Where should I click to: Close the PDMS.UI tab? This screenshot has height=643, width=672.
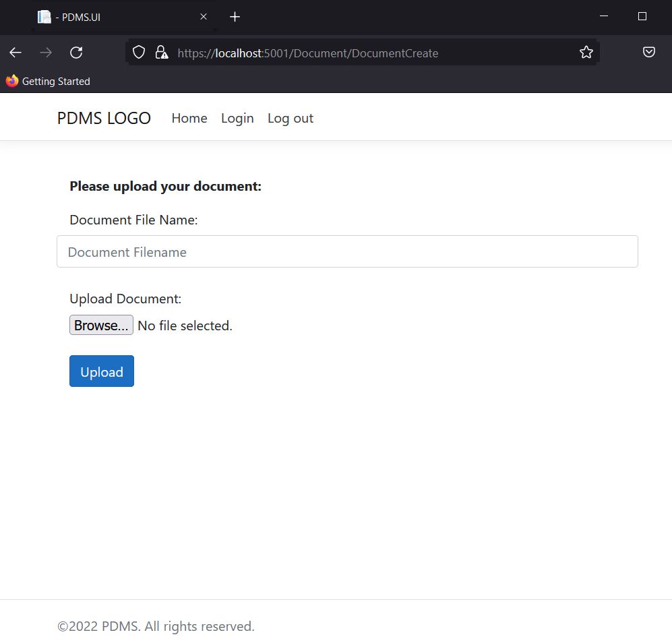pyautogui.click(x=204, y=17)
